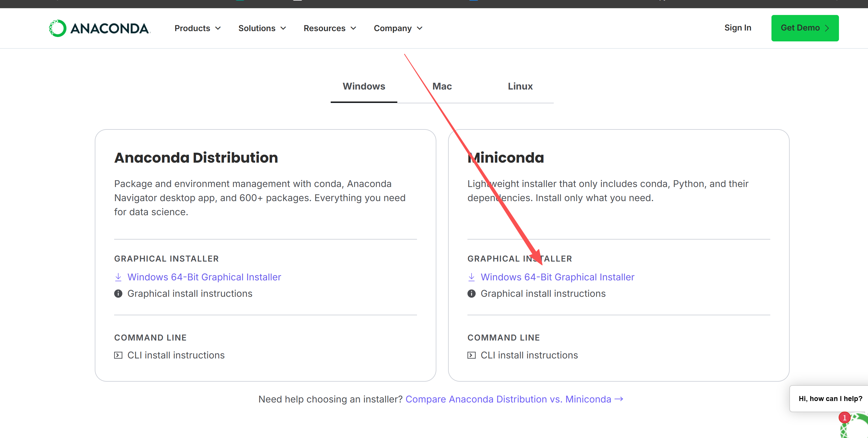Select the Windows tab

pos(364,86)
